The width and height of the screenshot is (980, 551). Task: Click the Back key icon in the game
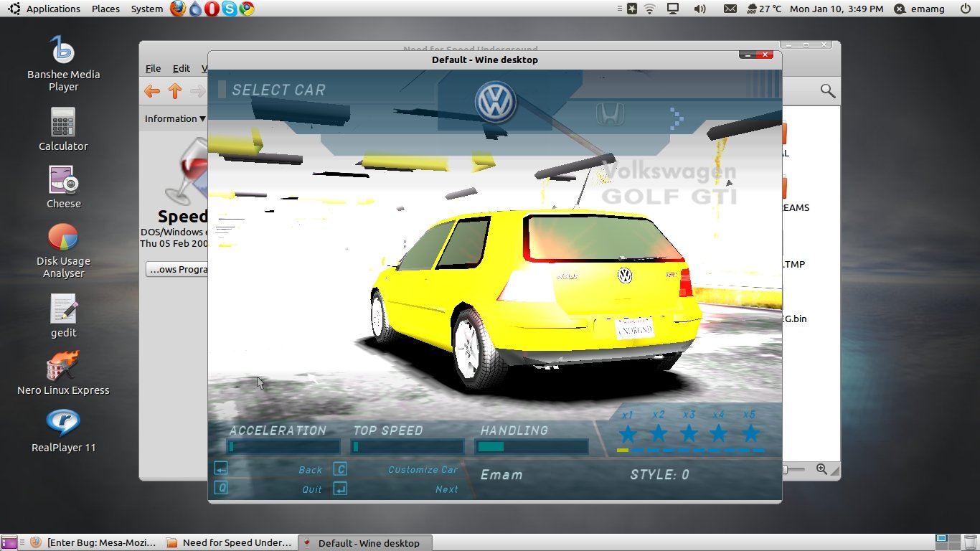221,469
